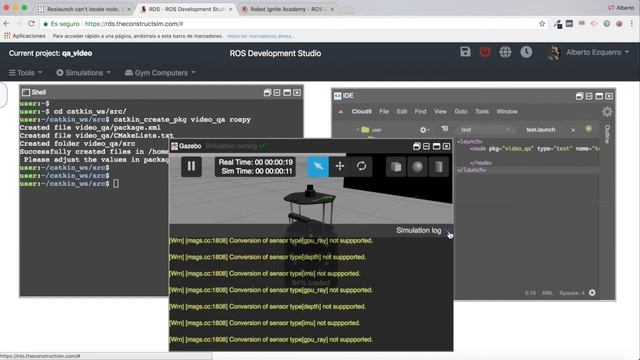The height and width of the screenshot is (360, 640).
Task: Insert a sphere shape in Gazebo
Action: (x=417, y=167)
